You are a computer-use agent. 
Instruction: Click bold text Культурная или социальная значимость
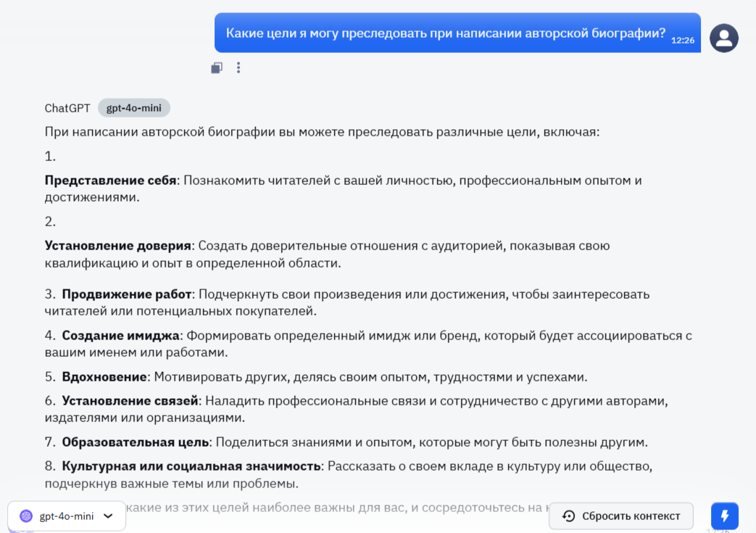tap(191, 466)
